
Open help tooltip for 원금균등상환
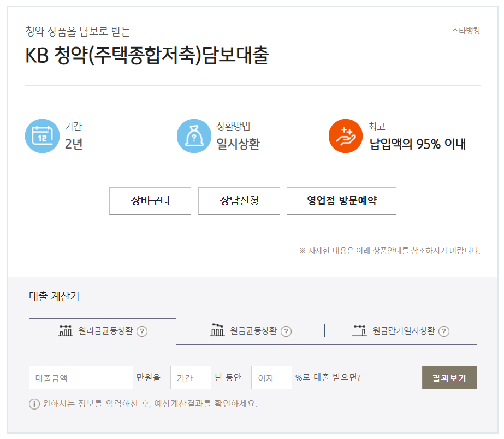pos(286,331)
